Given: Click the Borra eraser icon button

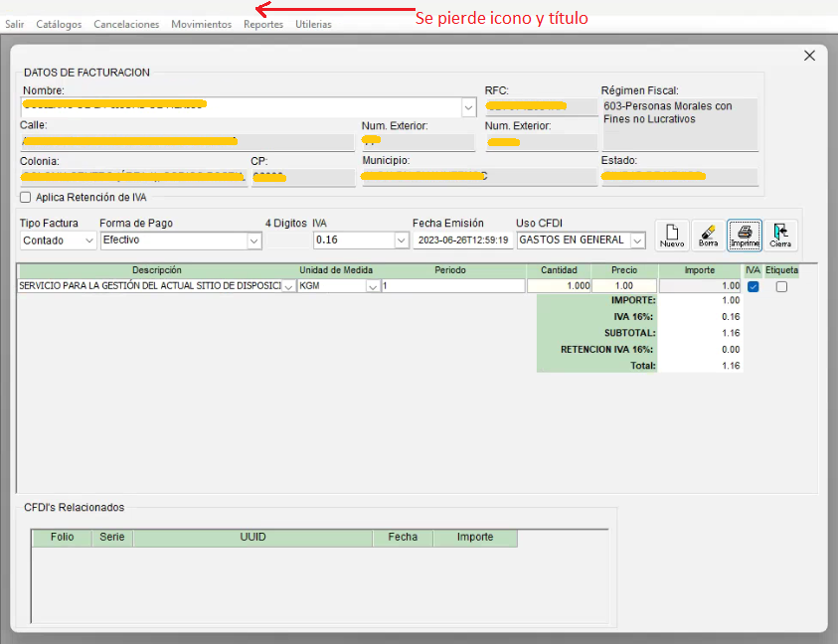Looking at the screenshot, I should click(708, 236).
